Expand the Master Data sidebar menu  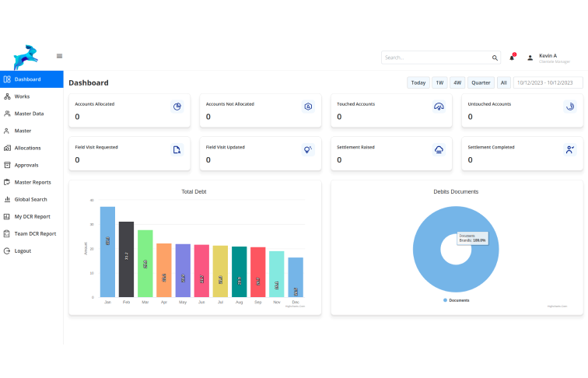pos(29,114)
